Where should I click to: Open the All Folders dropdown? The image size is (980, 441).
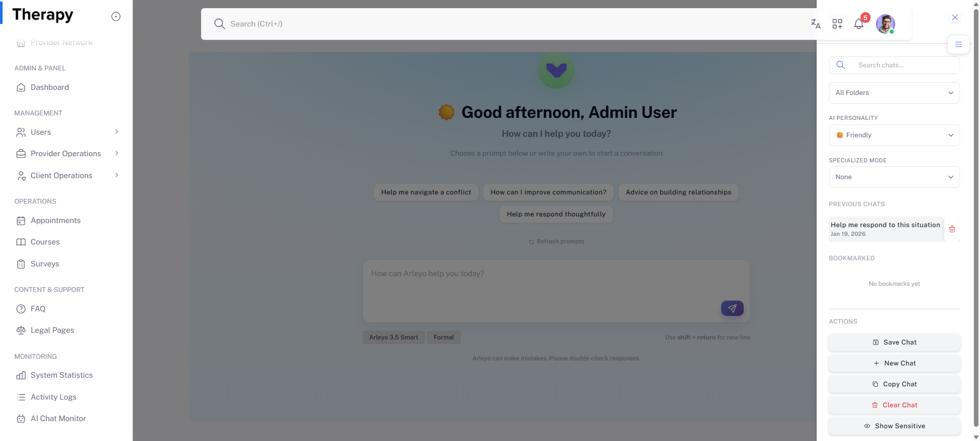pyautogui.click(x=894, y=93)
